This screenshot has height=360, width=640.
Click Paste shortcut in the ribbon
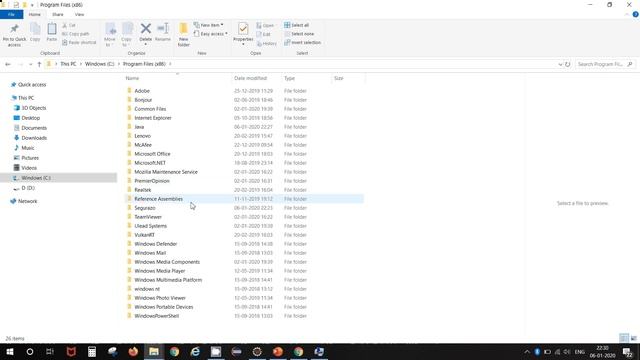click(79, 42)
